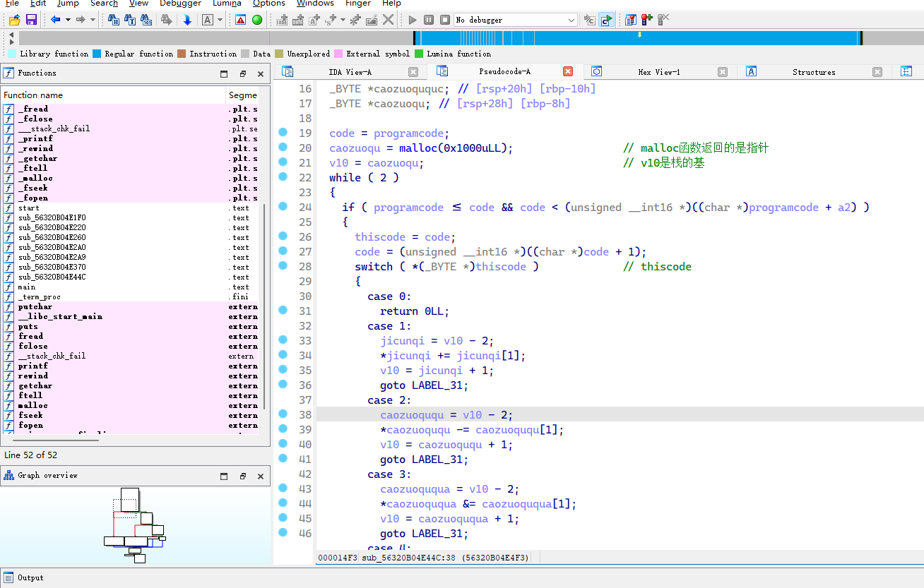Toggle breakpoint dot on line 38
Screen dimensions: 924x588
(x=283, y=414)
